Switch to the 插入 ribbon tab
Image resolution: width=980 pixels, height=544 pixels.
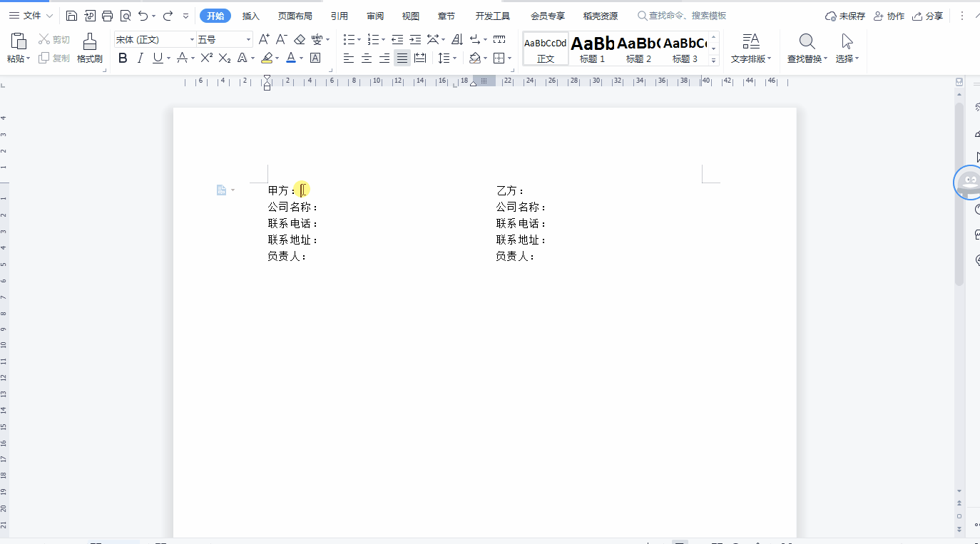click(251, 16)
